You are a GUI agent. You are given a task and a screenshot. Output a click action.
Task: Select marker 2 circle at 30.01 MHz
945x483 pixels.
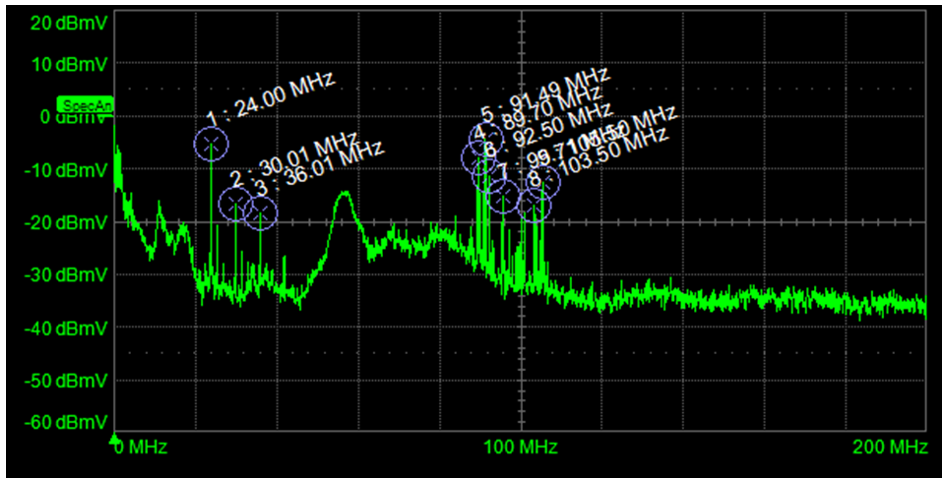tap(236, 203)
